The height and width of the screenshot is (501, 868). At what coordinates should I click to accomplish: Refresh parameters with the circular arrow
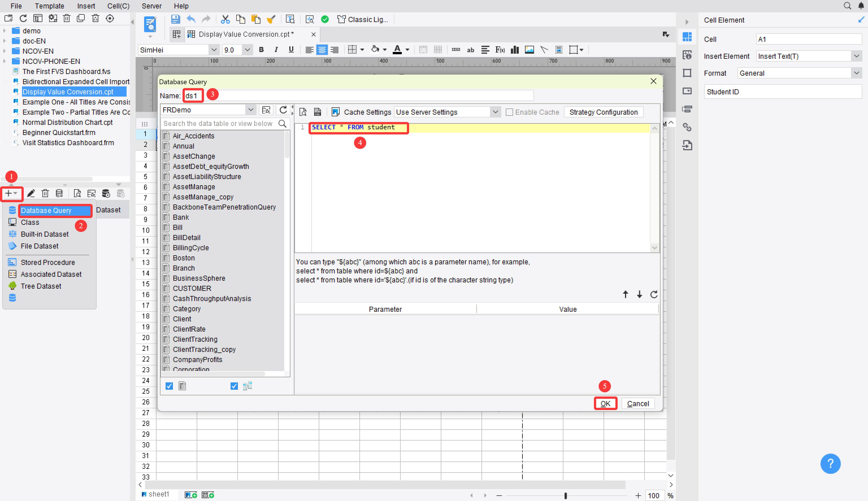pos(654,294)
